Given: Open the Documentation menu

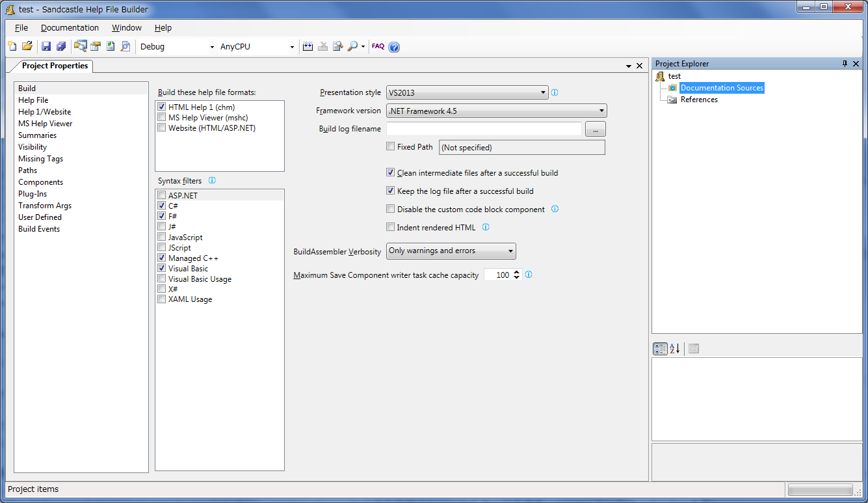Looking at the screenshot, I should pyautogui.click(x=70, y=28).
